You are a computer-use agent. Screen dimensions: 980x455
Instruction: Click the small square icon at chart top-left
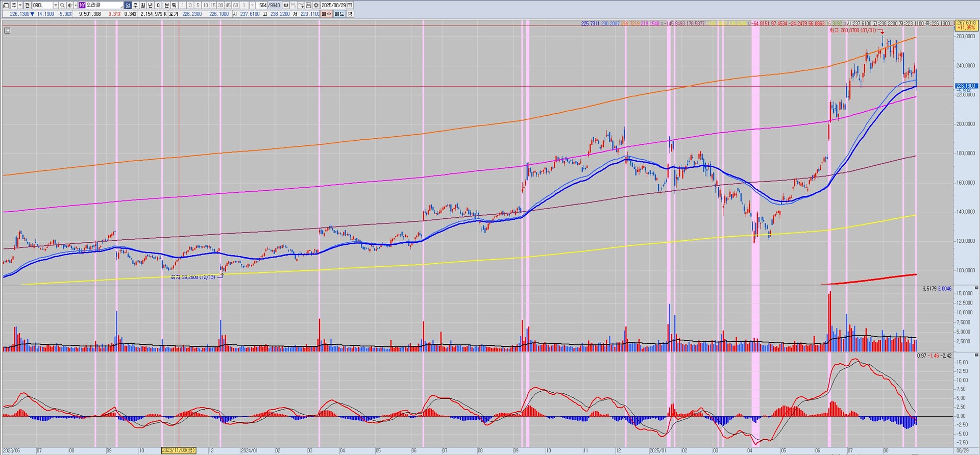click(7, 31)
